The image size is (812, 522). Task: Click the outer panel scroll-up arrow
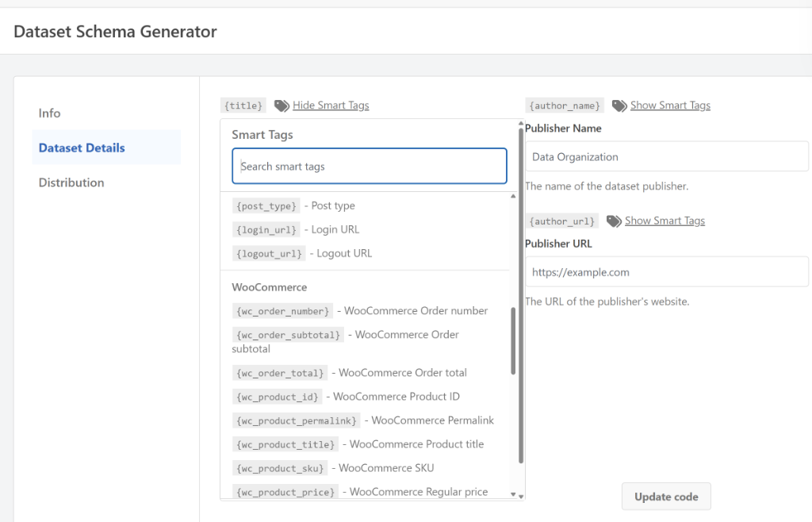(x=521, y=123)
